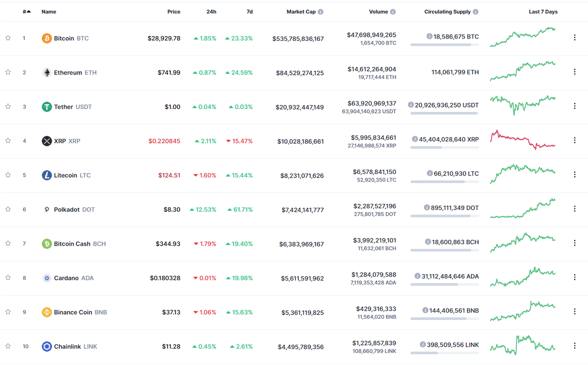Click the Polkadot logo icon
This screenshot has height=365, width=588.
47,209
